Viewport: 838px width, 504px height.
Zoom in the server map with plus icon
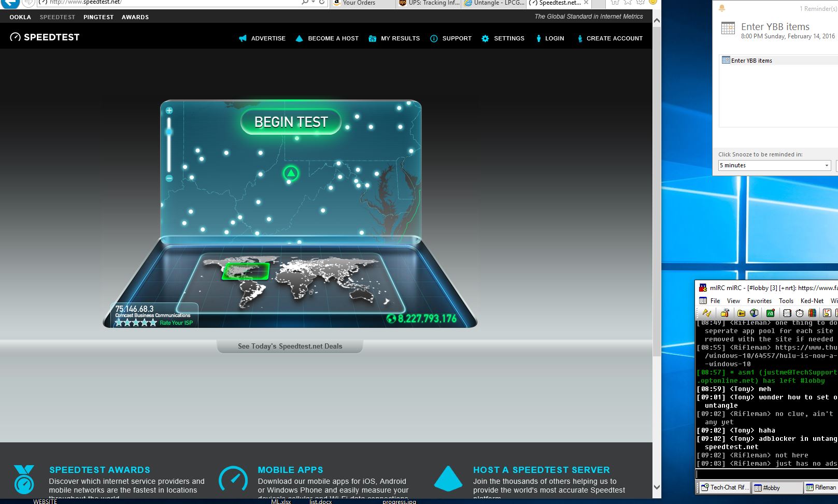[x=169, y=110]
